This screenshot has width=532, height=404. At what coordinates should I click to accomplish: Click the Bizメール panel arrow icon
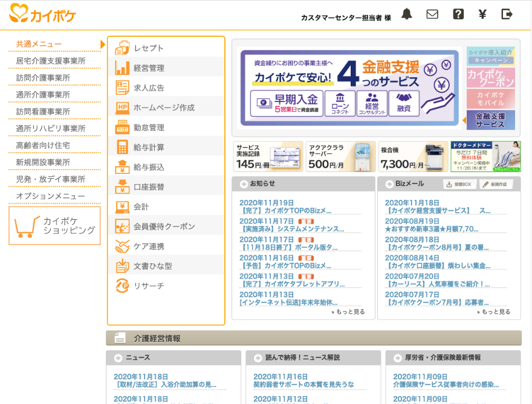[389, 184]
